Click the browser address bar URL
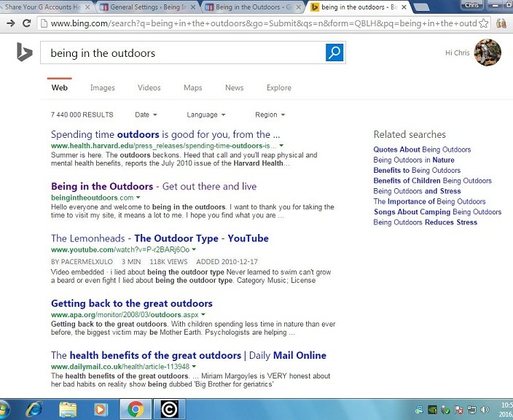This screenshot has width=513, height=420. (263, 23)
